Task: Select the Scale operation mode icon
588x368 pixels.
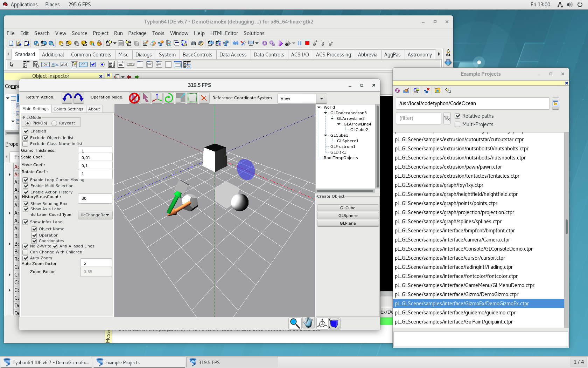Action: (x=180, y=98)
